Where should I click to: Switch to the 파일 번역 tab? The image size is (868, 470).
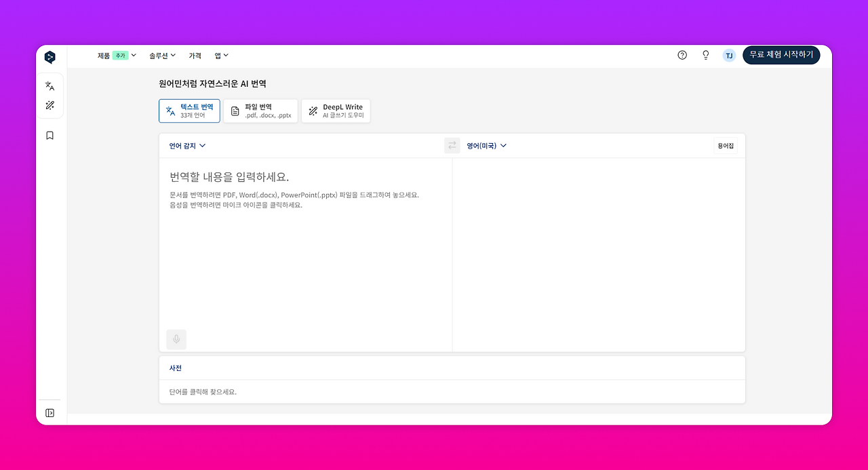pos(260,111)
